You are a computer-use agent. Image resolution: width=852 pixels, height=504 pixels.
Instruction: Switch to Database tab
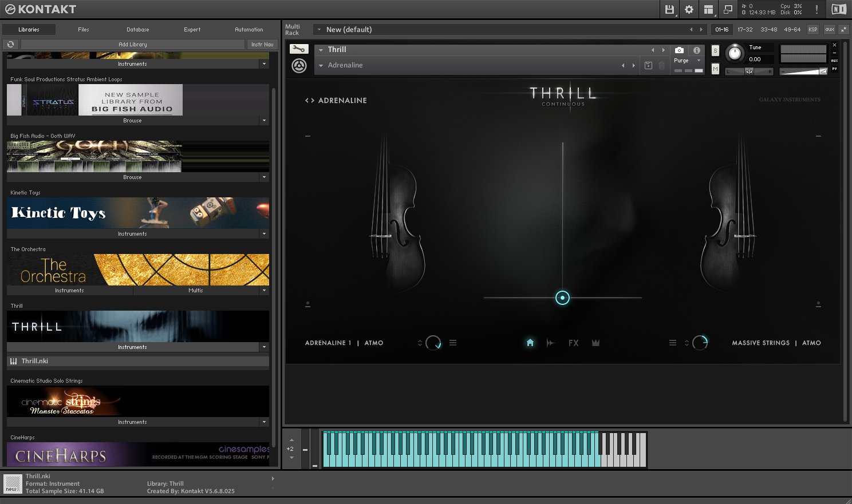click(138, 29)
